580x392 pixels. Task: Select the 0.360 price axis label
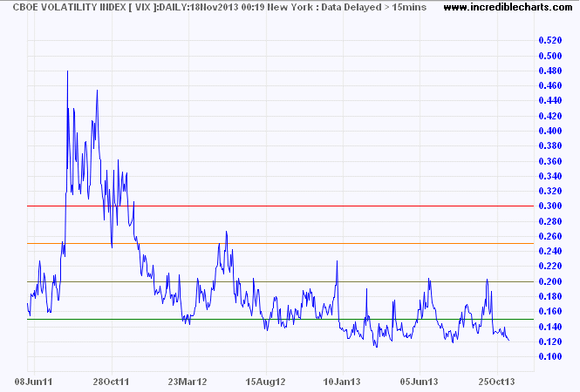click(550, 161)
